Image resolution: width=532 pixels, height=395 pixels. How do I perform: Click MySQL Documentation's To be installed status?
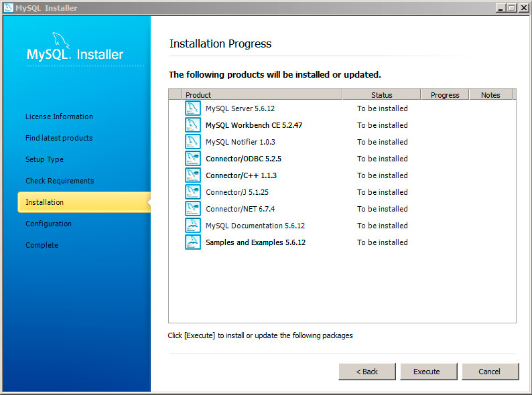tap(383, 226)
